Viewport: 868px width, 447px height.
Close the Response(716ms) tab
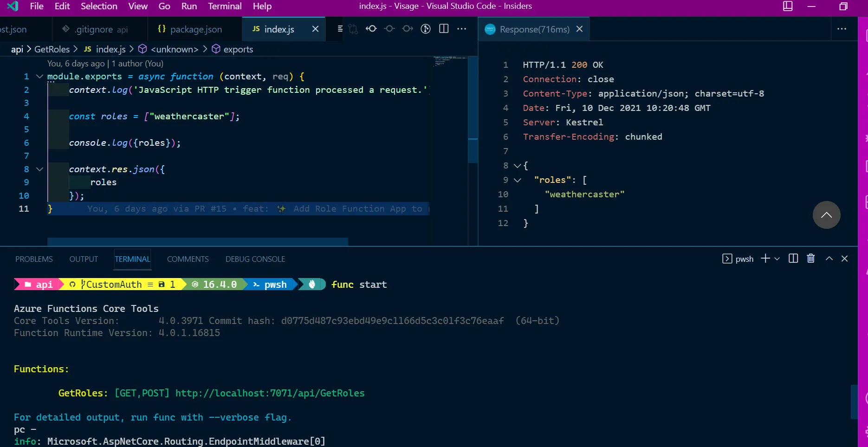pyautogui.click(x=579, y=29)
